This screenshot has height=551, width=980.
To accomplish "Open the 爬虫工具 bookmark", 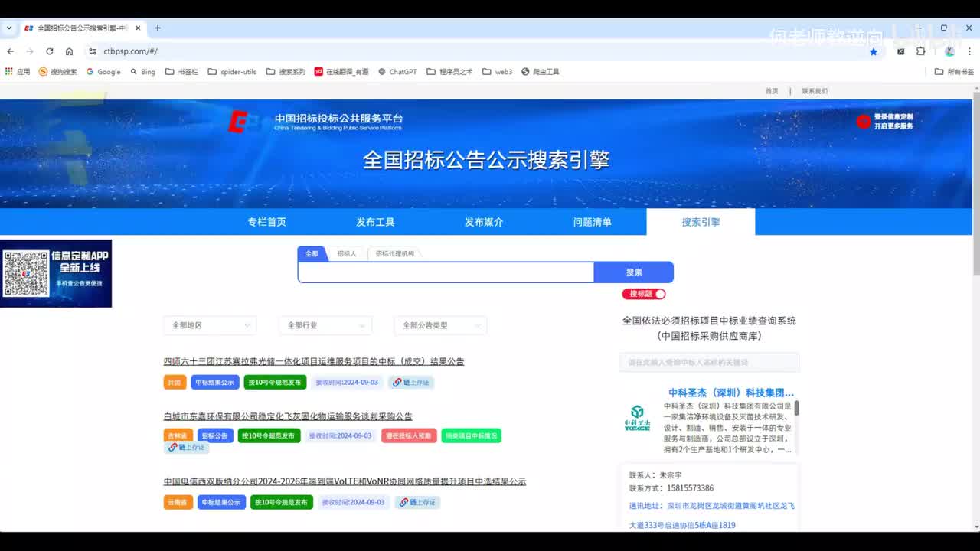I will (x=541, y=72).
